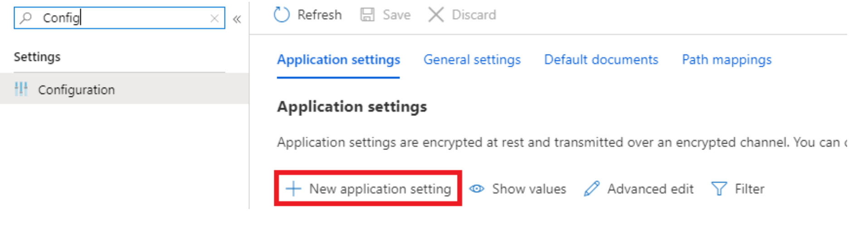Viewport: 868px width, 229px height.
Task: Click inside the Config search field
Action: (x=120, y=18)
